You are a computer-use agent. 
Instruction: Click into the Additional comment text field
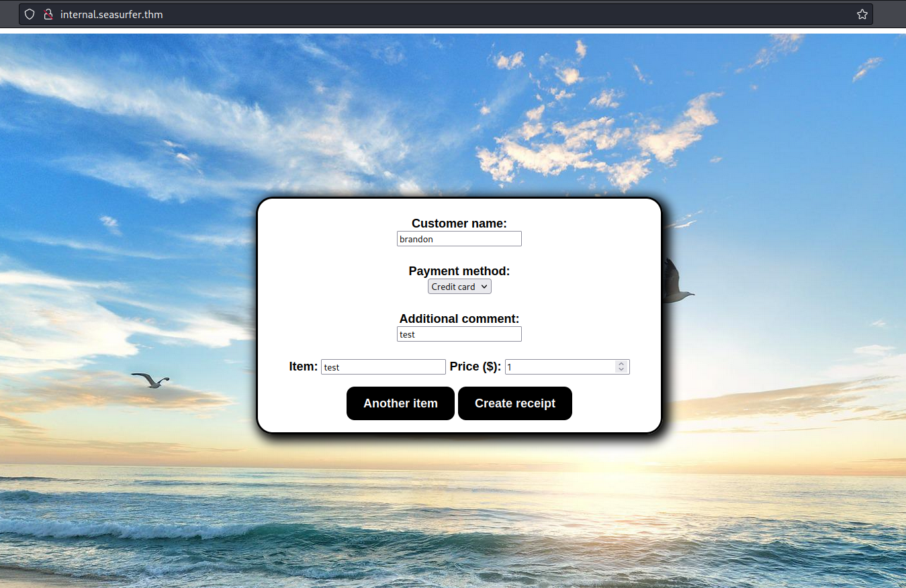459,334
